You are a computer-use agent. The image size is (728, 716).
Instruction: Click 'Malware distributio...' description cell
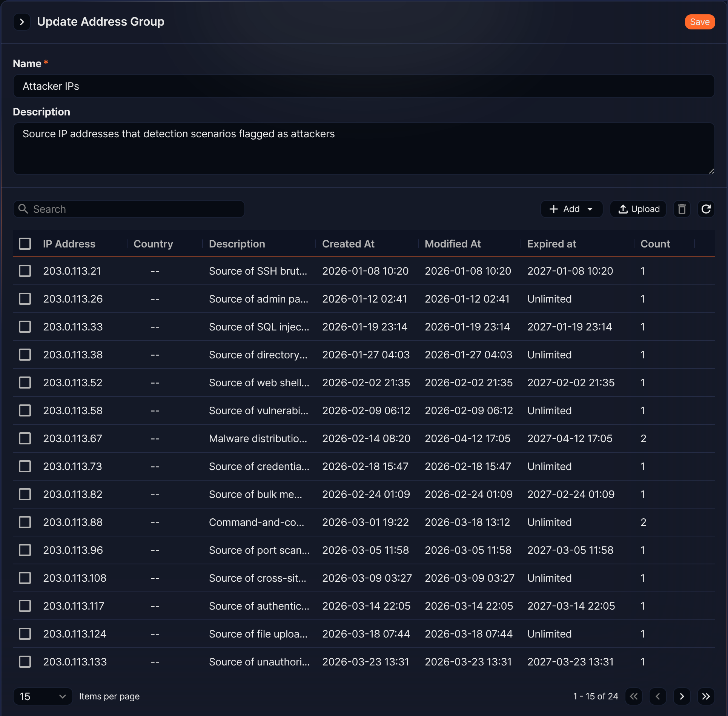pos(258,438)
